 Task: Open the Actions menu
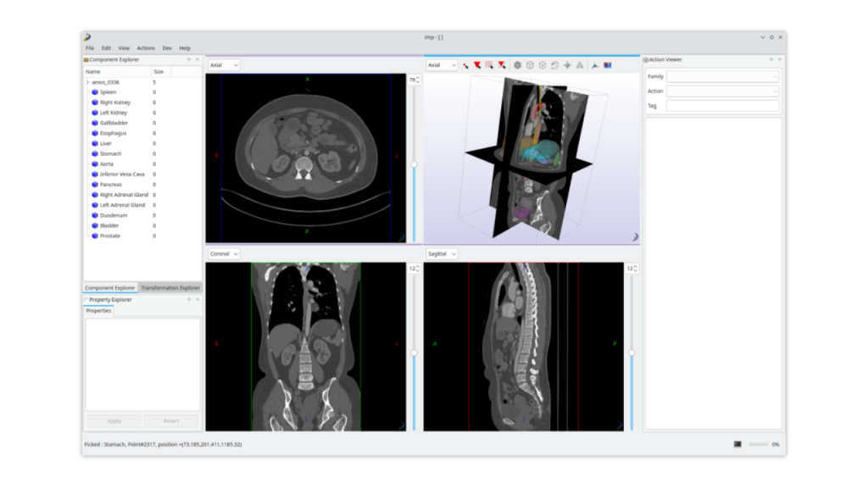click(146, 48)
